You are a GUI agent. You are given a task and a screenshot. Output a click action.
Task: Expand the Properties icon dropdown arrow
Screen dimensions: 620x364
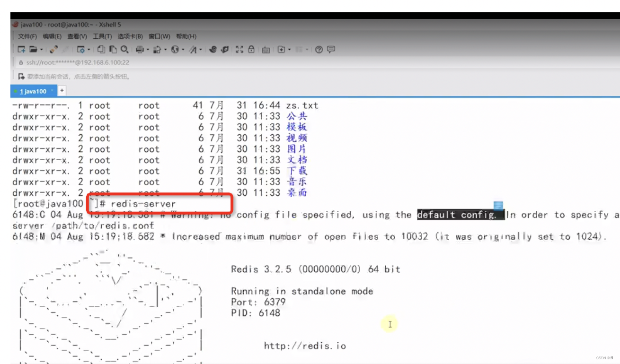tap(89, 49)
